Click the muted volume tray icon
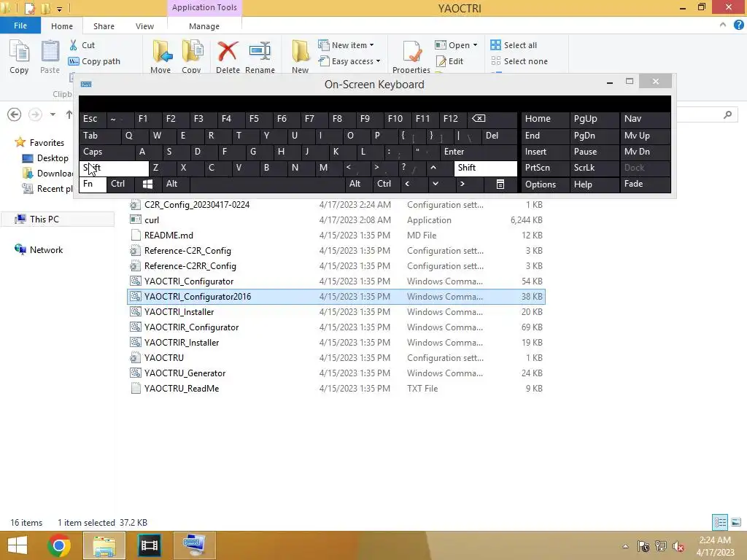This screenshot has width=747, height=560. point(678,546)
